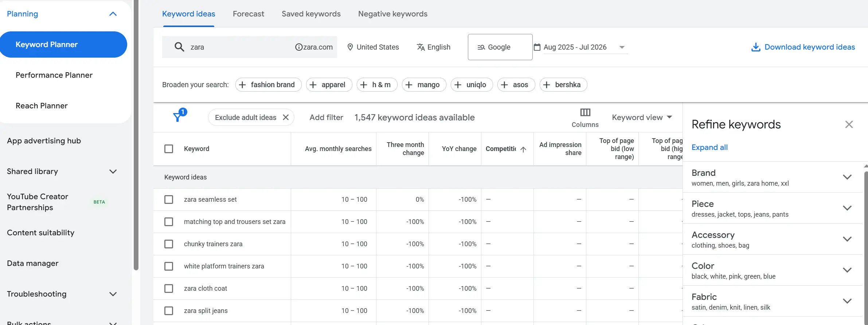Open Performance Planner from the sidebar
This screenshot has width=868, height=325.
(54, 75)
